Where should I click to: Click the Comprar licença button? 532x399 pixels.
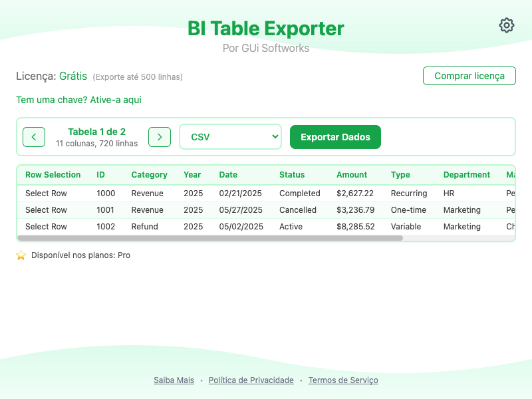(x=469, y=76)
